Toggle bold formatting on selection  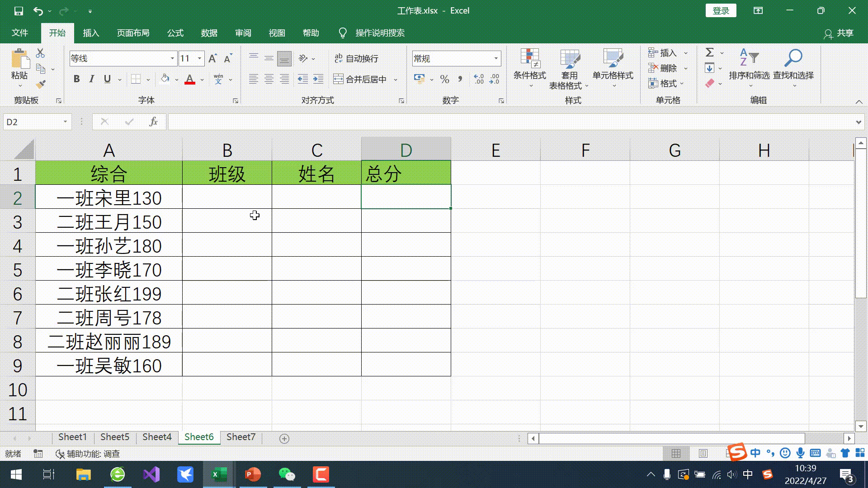coord(75,78)
